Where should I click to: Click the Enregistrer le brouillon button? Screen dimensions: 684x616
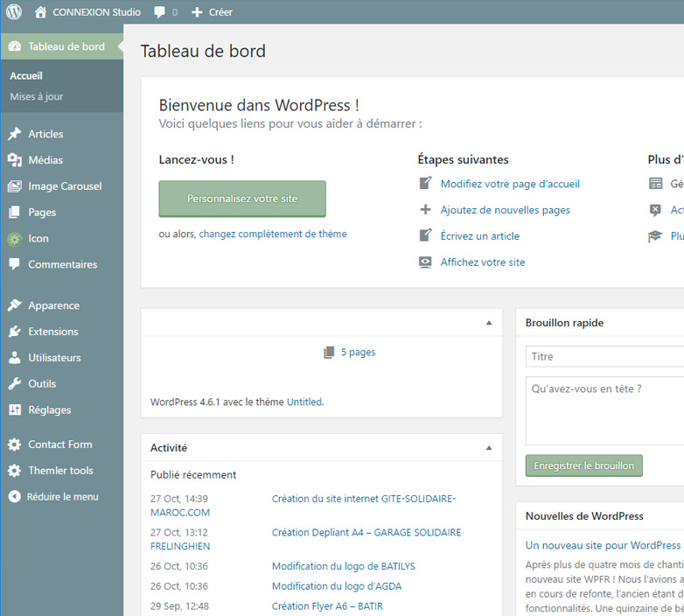pos(583,465)
